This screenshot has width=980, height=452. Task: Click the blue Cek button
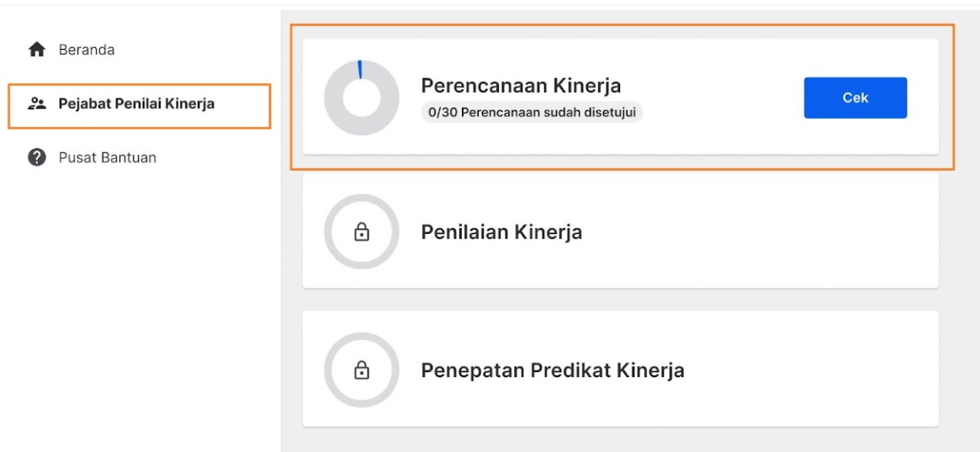click(855, 98)
